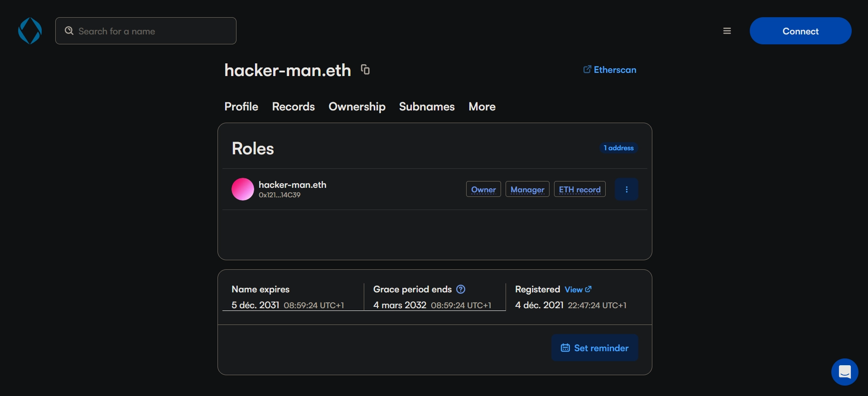
Task: Click the Owner role tag
Action: point(483,189)
